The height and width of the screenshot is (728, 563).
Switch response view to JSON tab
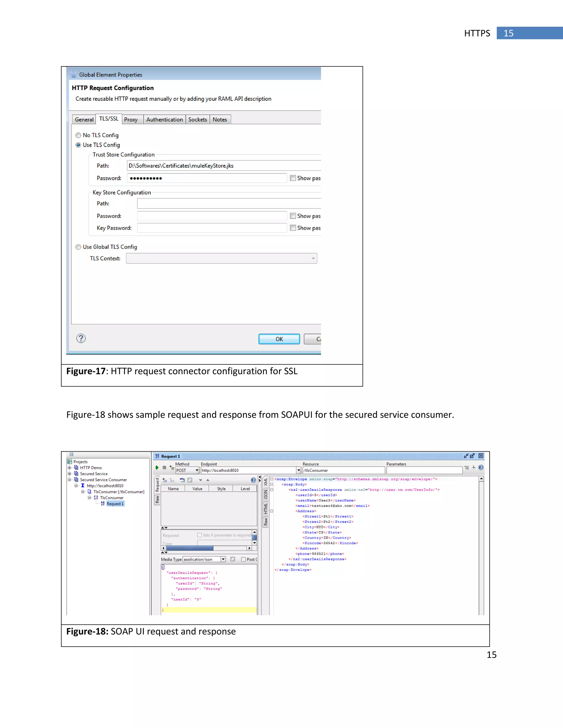tap(266, 495)
